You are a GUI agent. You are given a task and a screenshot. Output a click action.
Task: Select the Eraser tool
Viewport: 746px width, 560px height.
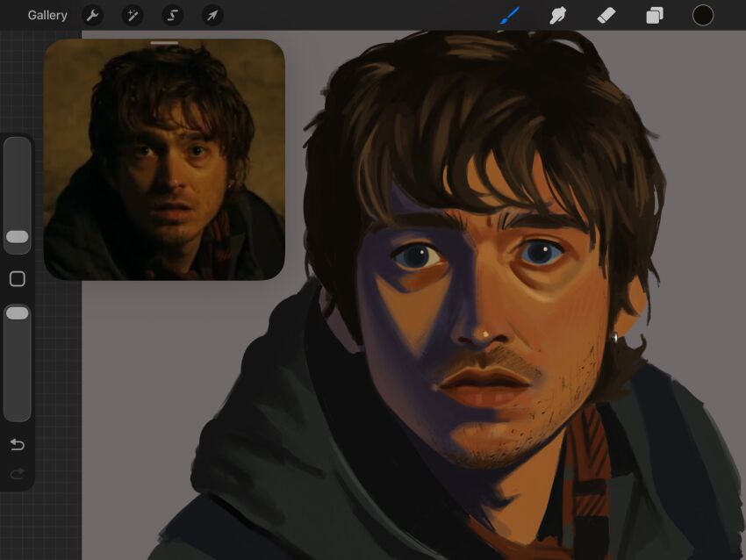pyautogui.click(x=606, y=16)
